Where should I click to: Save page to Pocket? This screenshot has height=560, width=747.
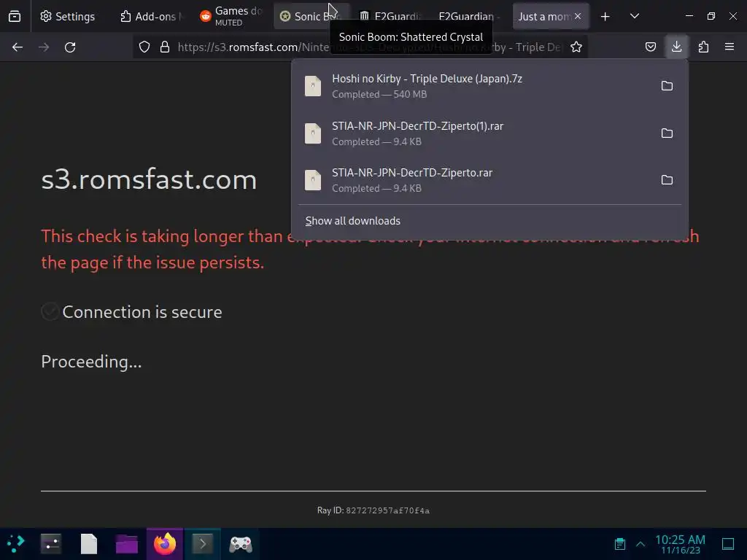tap(650, 47)
